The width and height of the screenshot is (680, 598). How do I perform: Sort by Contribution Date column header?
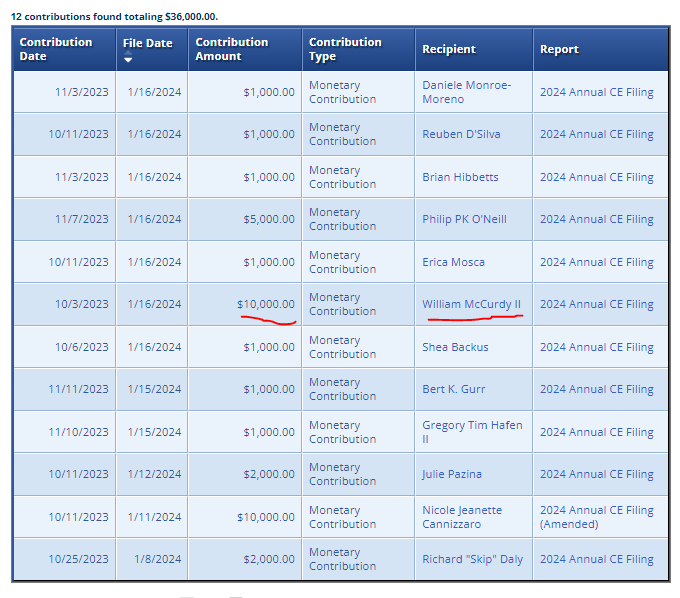(56, 49)
